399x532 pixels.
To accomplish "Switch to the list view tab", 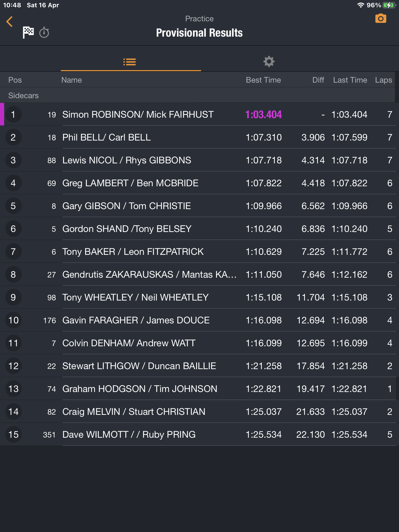I will [x=129, y=62].
